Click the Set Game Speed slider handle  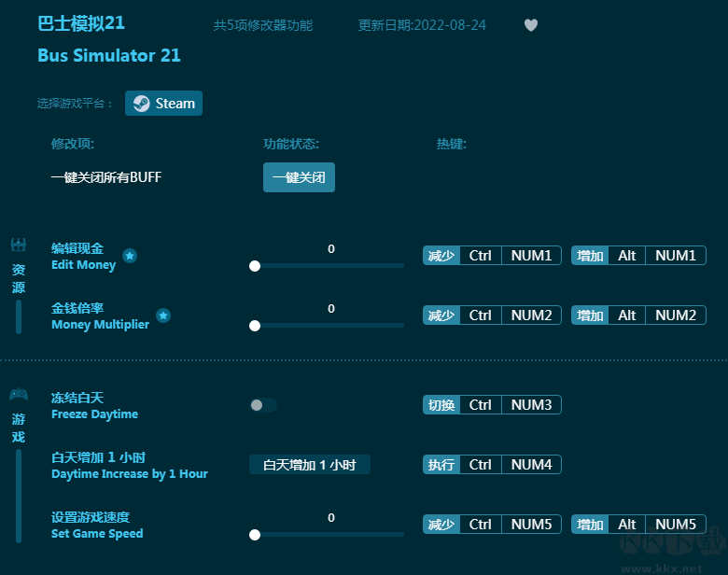point(255,535)
